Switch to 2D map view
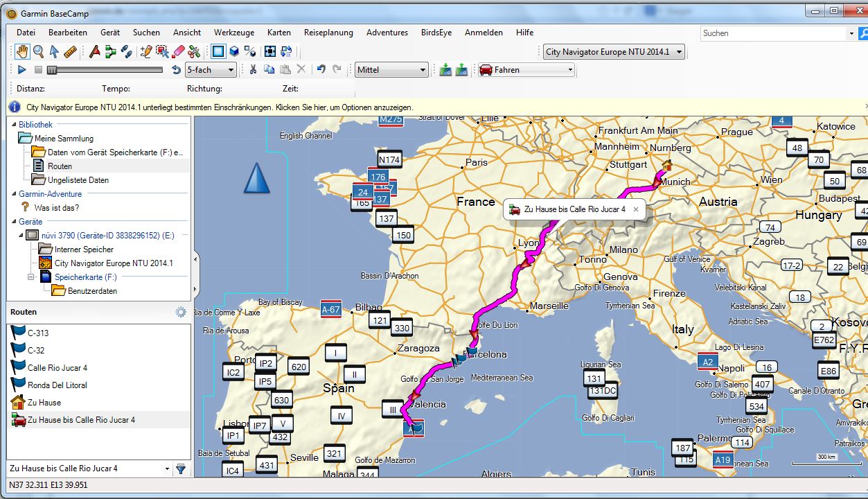 click(x=218, y=51)
